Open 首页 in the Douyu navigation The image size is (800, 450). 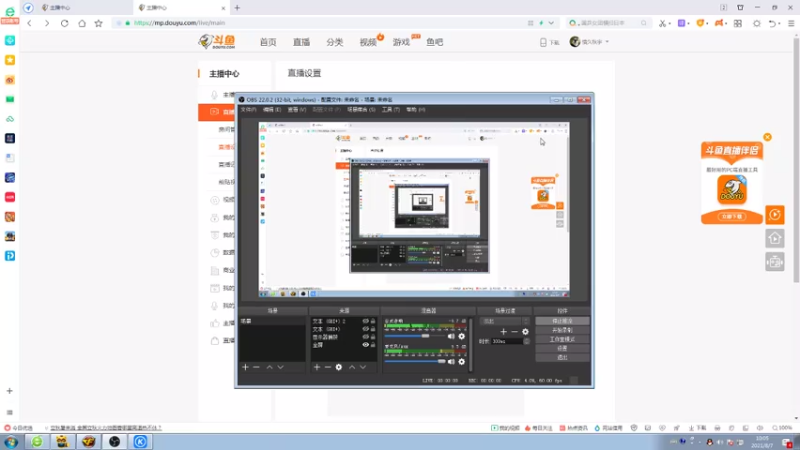[268, 42]
